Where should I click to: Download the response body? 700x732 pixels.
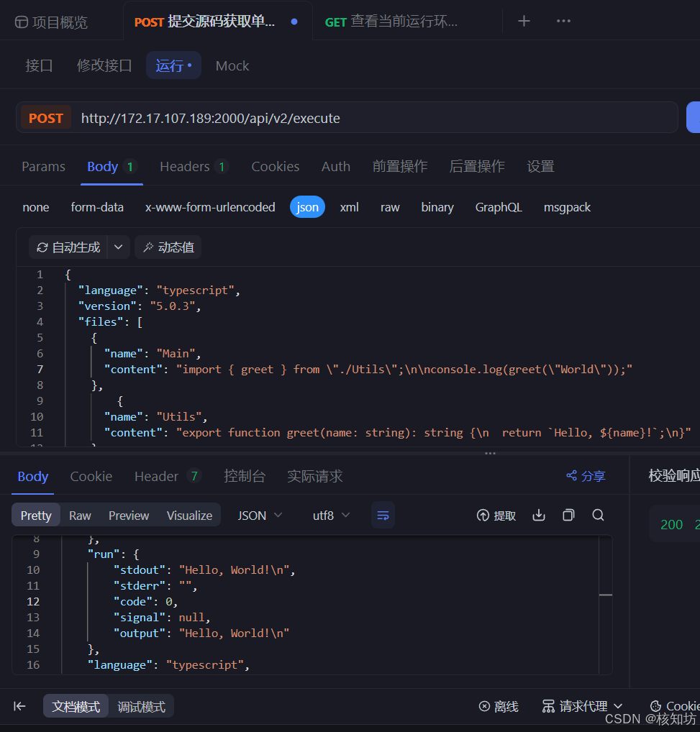[x=538, y=515]
